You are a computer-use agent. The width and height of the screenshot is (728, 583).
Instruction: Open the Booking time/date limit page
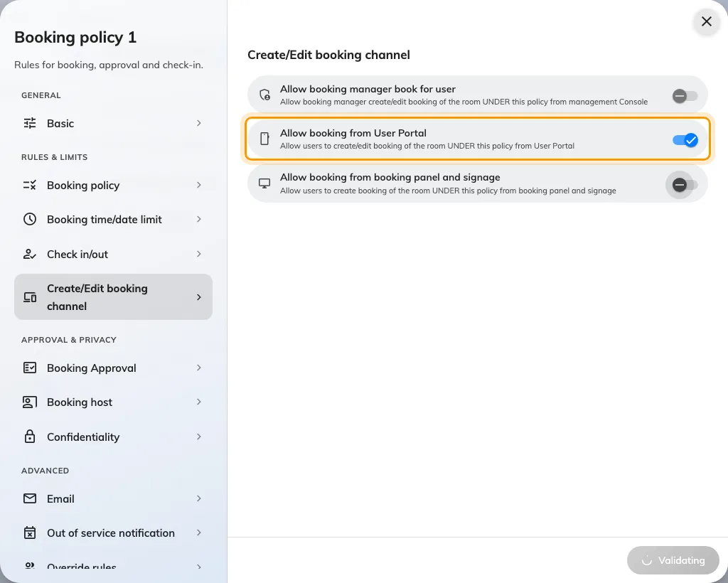pyautogui.click(x=113, y=219)
